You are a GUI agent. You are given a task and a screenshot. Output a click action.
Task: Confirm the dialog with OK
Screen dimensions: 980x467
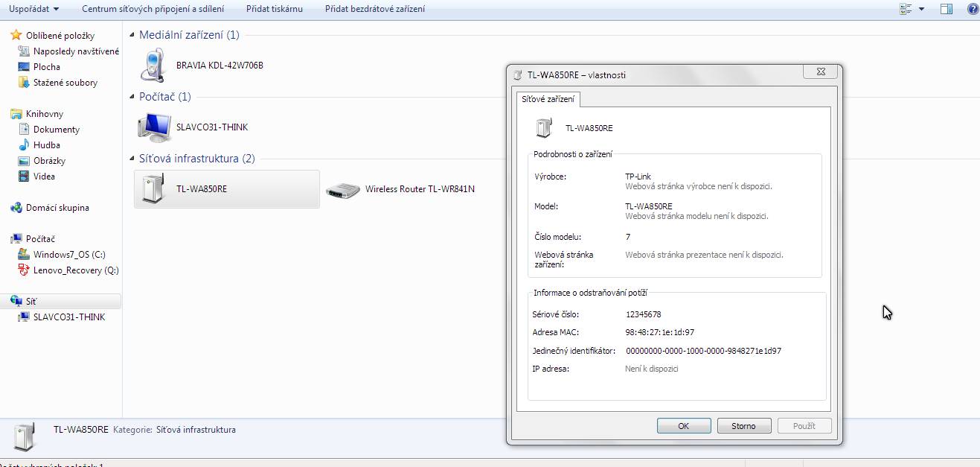click(x=684, y=426)
